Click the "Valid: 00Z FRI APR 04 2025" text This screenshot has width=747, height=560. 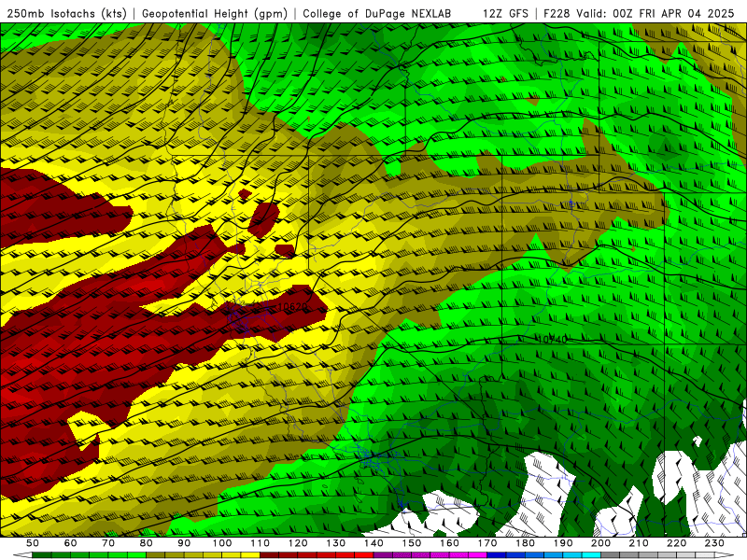pyautogui.click(x=655, y=13)
